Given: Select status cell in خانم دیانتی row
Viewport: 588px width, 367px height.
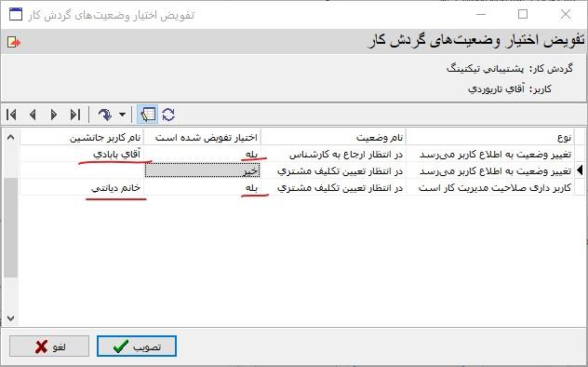Looking at the screenshot, I should pos(333,187).
